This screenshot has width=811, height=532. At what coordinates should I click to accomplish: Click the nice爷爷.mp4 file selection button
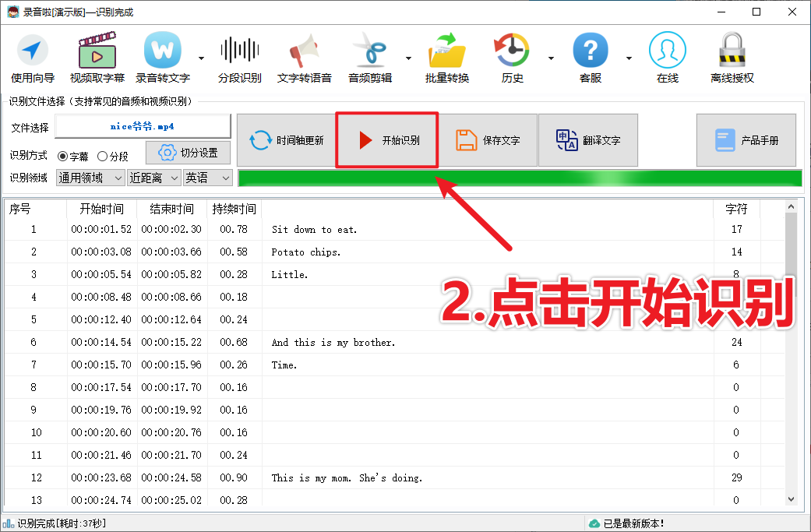point(143,126)
